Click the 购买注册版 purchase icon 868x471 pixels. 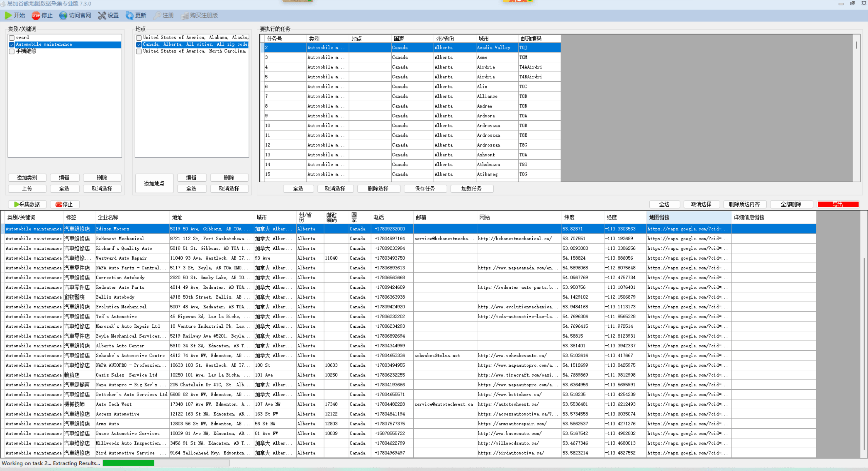pyautogui.click(x=184, y=16)
